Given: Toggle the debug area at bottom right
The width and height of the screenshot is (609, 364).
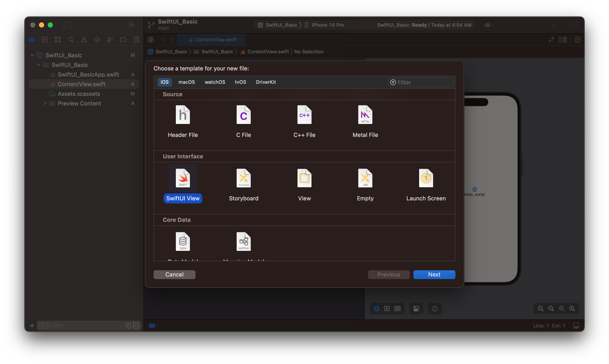Looking at the screenshot, I should pos(576,325).
